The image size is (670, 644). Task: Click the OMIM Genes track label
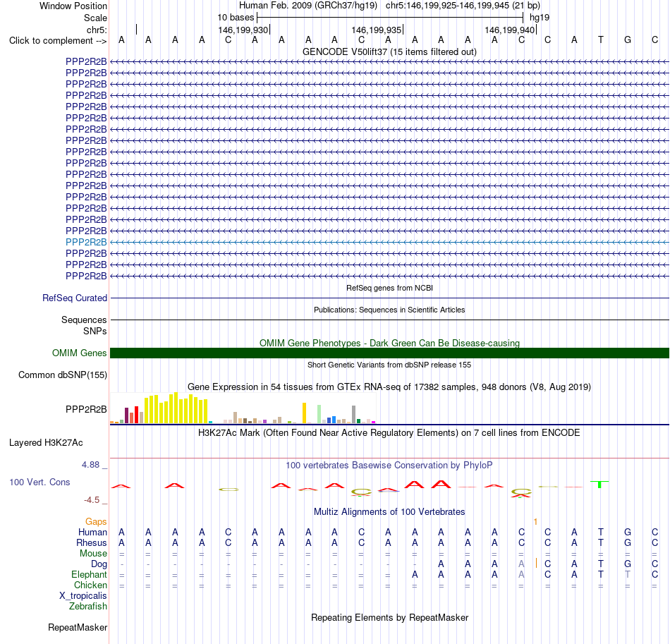click(x=79, y=353)
